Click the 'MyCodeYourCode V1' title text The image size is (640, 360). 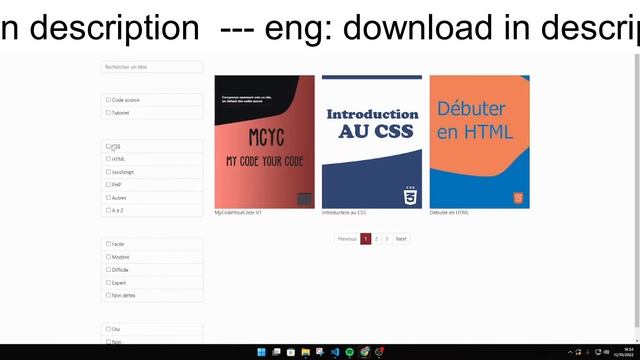[238, 213]
